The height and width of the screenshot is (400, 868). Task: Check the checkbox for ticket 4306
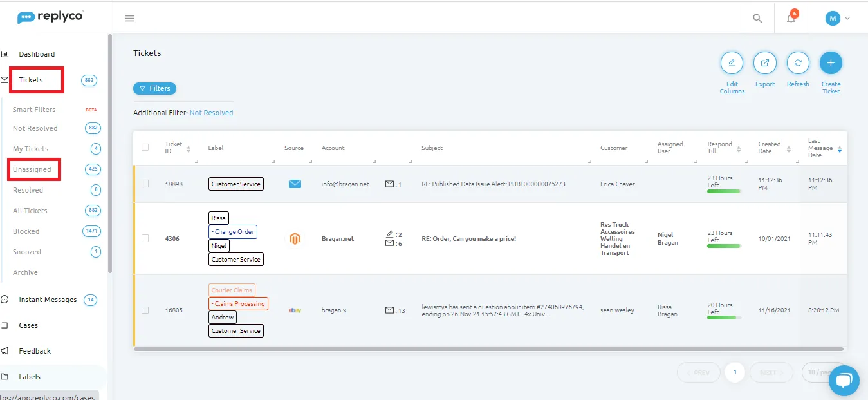click(145, 238)
